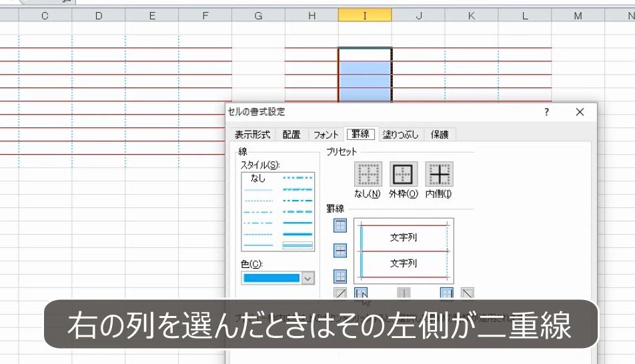The height and width of the screenshot is (364, 635).
Task: Select column G header
Action: point(258,16)
